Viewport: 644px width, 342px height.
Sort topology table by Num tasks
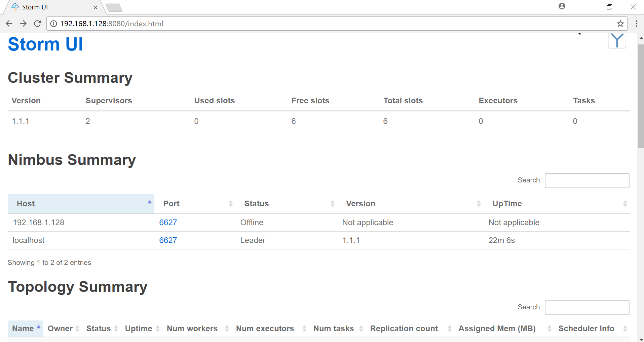pos(337,329)
